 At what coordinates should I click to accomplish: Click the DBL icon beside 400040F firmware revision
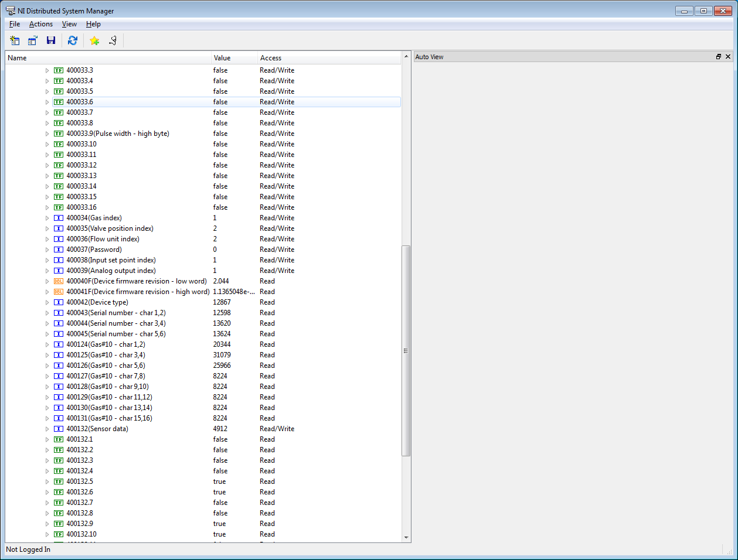coord(59,281)
